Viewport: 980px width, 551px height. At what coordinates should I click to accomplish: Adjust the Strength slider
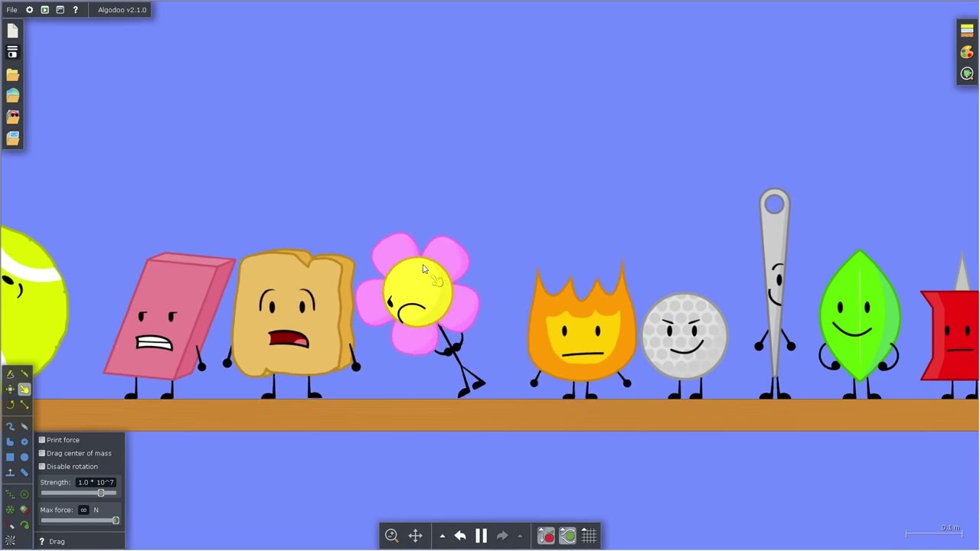click(x=79, y=493)
